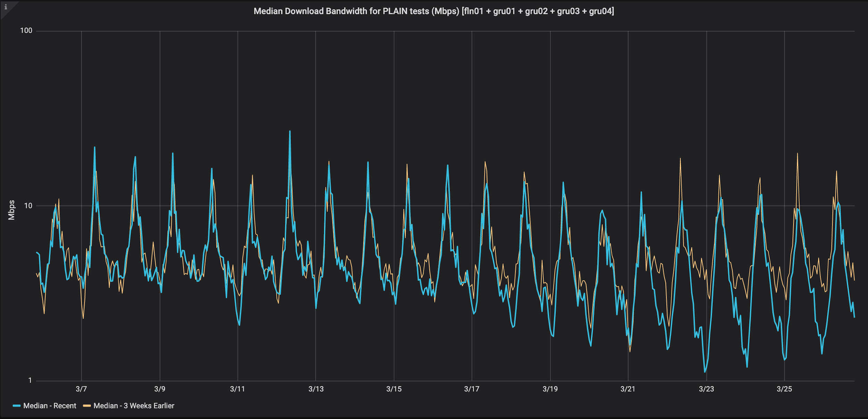Image resolution: width=868 pixels, height=419 pixels.
Task: Click the 3/13 x-axis date label
Action: click(x=316, y=389)
